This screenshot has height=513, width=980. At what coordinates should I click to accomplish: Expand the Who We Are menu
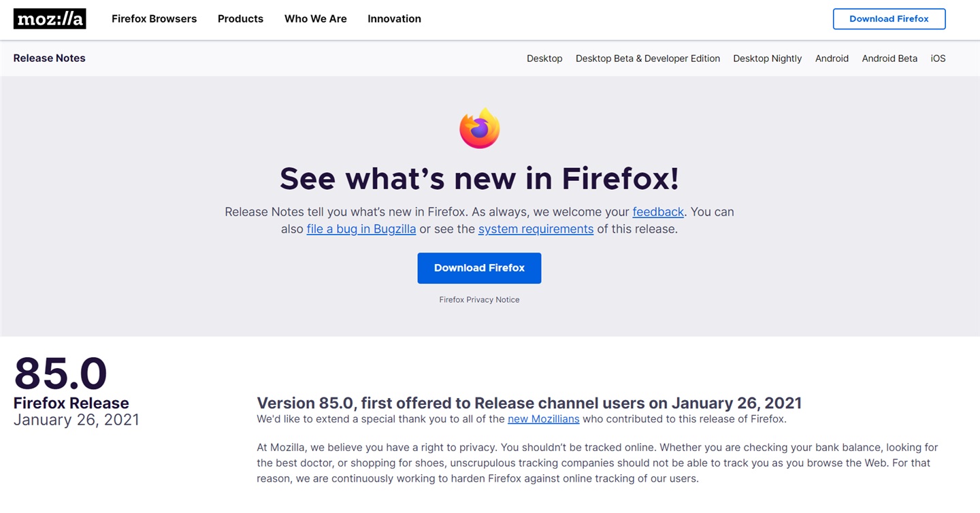tap(316, 19)
